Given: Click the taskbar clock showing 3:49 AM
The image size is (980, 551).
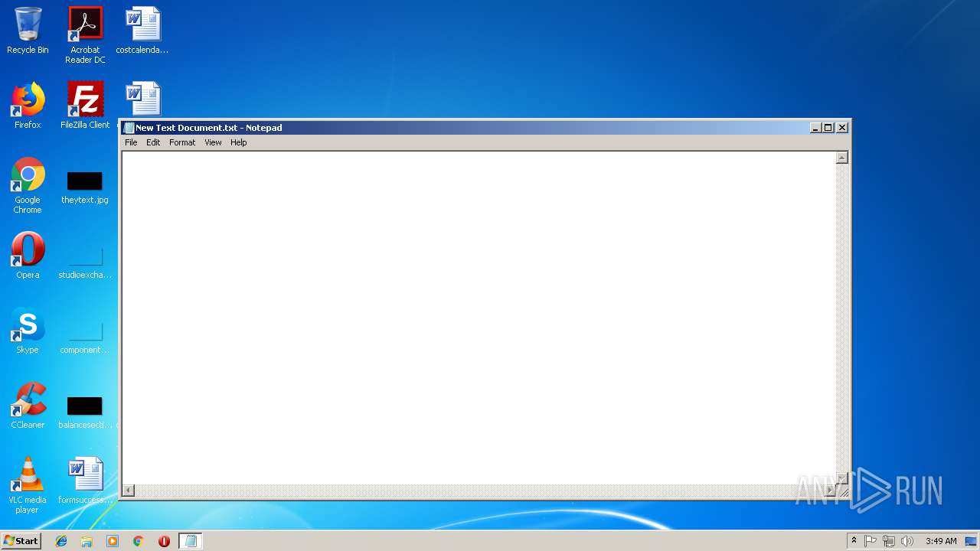Looking at the screenshot, I should click(940, 541).
